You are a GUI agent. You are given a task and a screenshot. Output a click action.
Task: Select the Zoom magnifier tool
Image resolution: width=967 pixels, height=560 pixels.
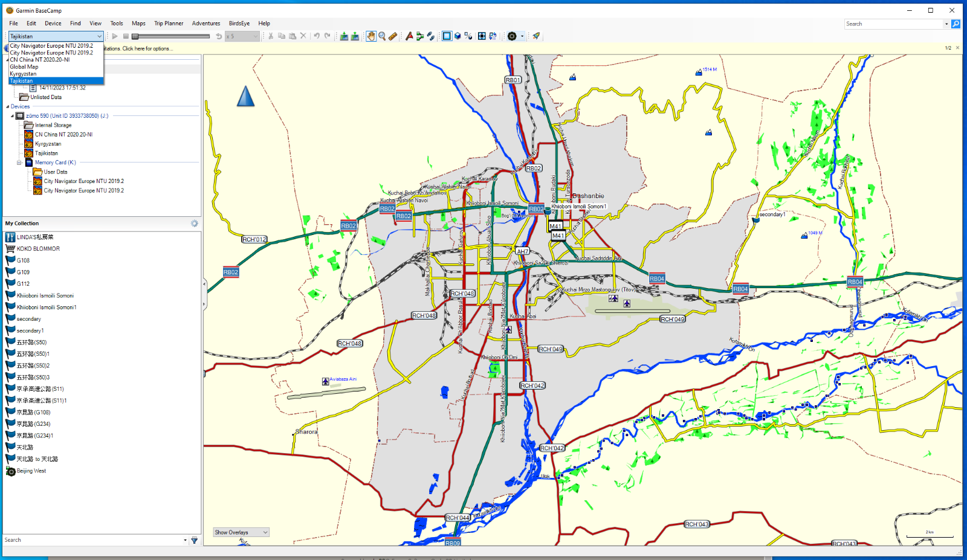click(x=382, y=36)
